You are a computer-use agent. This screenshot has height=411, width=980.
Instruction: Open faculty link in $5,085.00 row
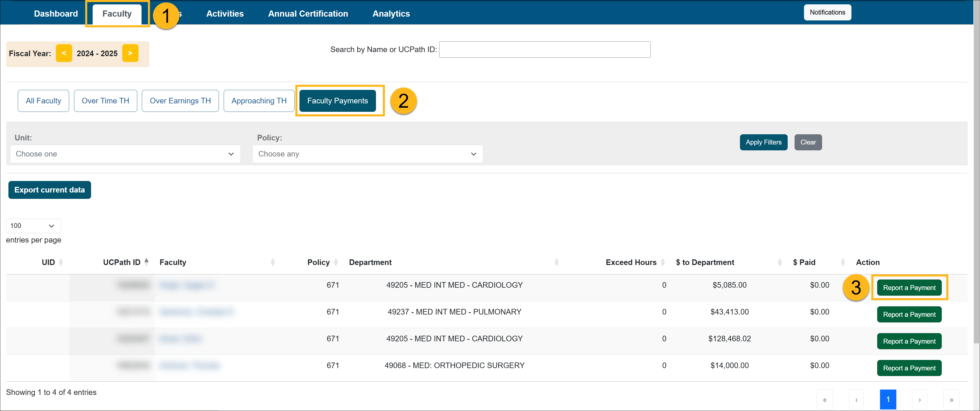tap(187, 285)
